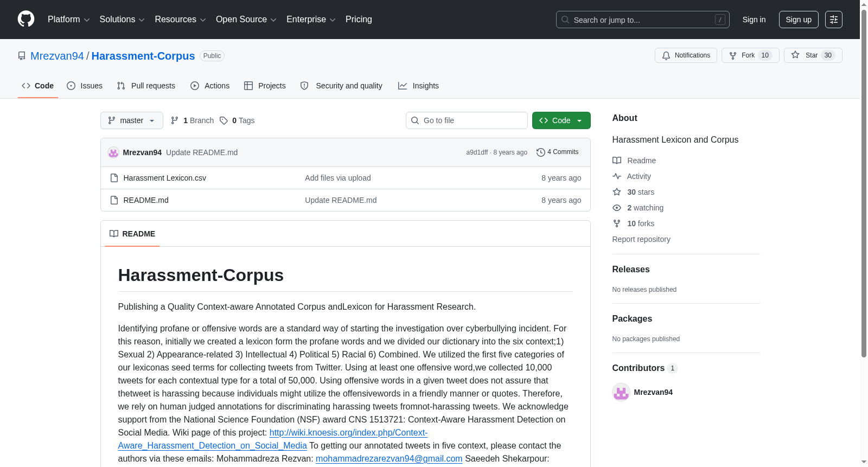This screenshot has height=467, width=868.
Task: Click the tag icon next to Tags
Action: click(x=224, y=120)
